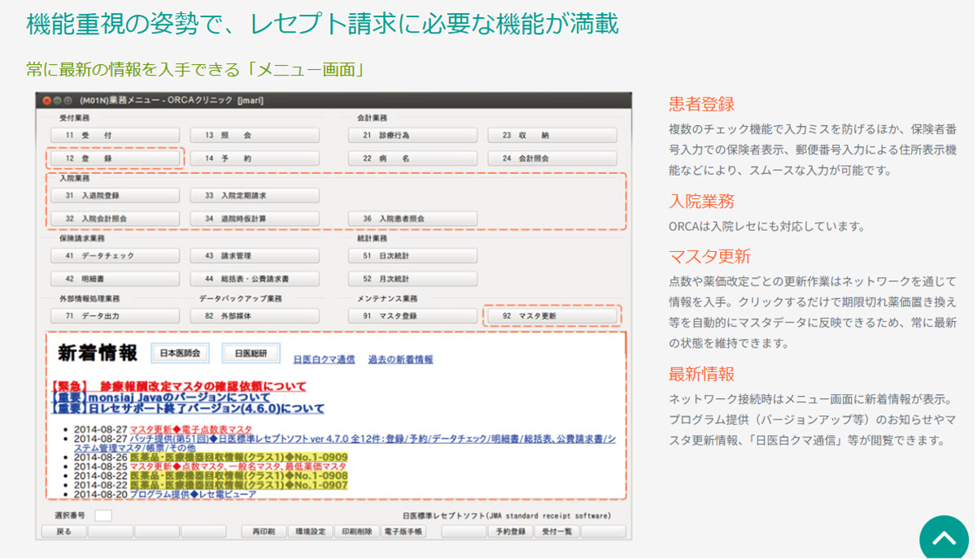Open the monsiaj Javaのバージョンについて notice link
The width and height of the screenshot is (977, 560).
click(x=161, y=397)
